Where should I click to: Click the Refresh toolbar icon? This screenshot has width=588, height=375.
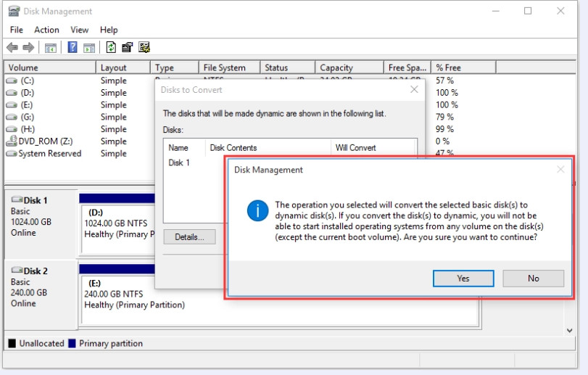click(x=111, y=47)
